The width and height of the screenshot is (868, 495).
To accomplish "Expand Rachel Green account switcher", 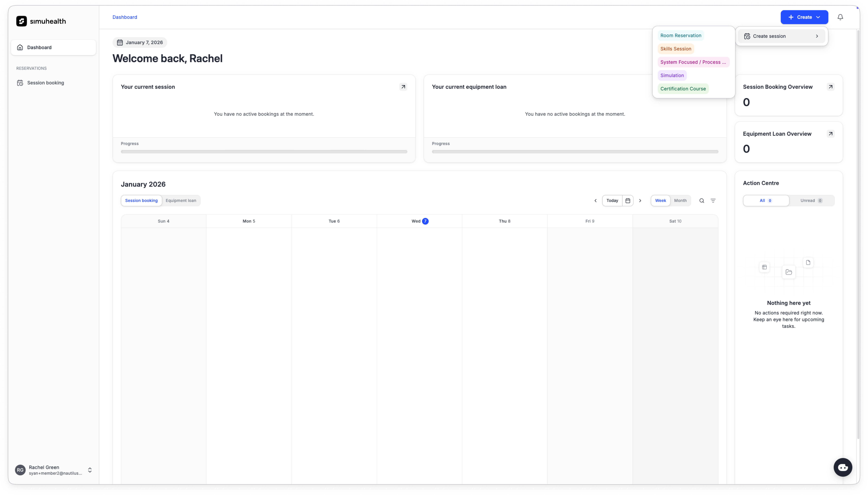I will coord(90,470).
